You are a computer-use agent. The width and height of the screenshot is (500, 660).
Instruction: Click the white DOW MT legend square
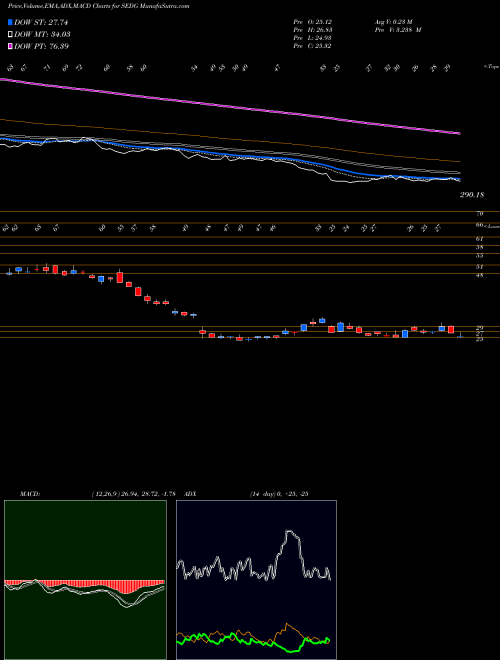pyautogui.click(x=10, y=34)
